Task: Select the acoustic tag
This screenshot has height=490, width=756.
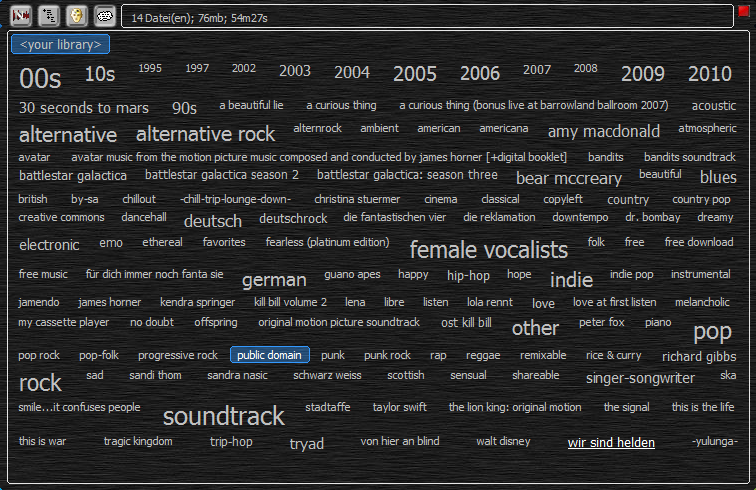Action: pyautogui.click(x=714, y=106)
